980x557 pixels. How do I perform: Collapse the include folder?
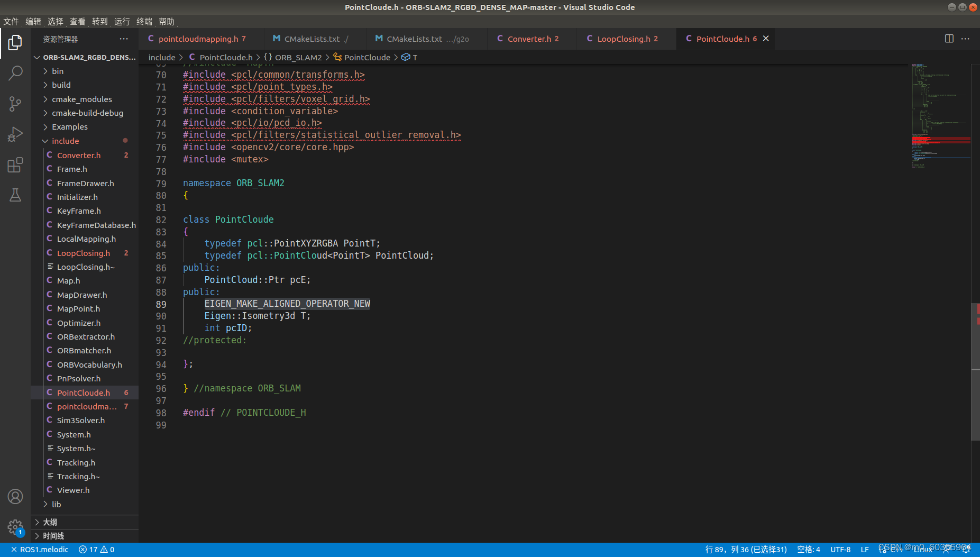(x=85, y=141)
